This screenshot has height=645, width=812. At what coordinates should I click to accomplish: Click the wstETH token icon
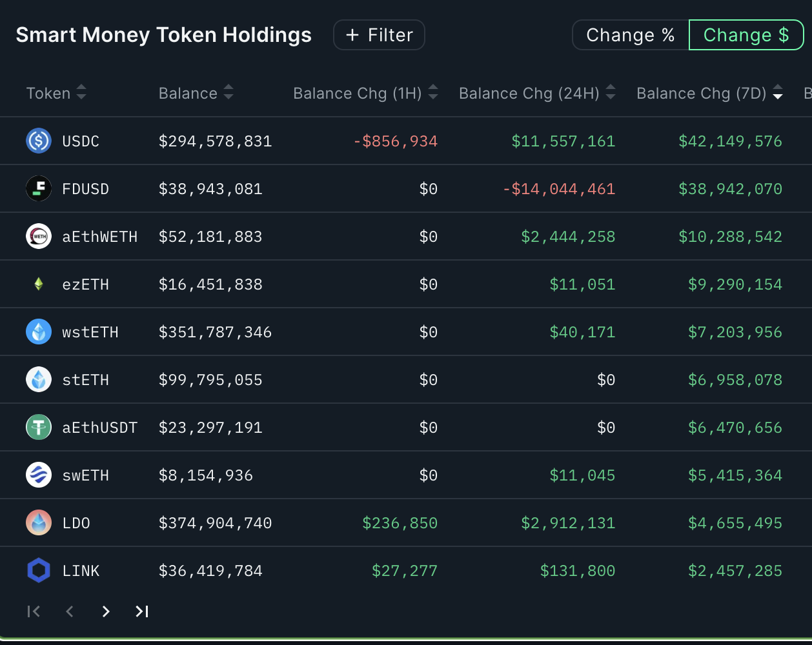tap(39, 332)
